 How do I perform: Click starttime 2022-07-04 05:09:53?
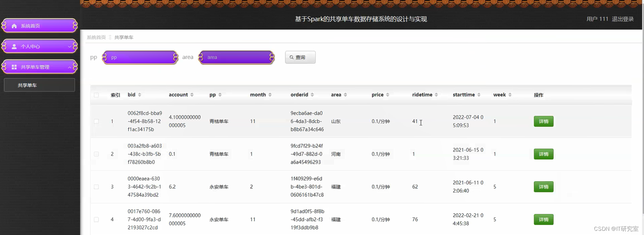click(x=468, y=121)
